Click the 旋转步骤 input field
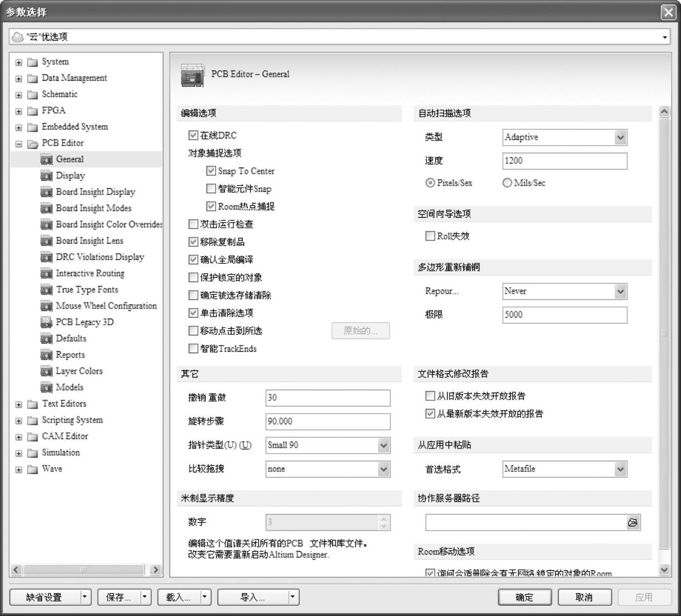The image size is (681, 616). pos(327,421)
